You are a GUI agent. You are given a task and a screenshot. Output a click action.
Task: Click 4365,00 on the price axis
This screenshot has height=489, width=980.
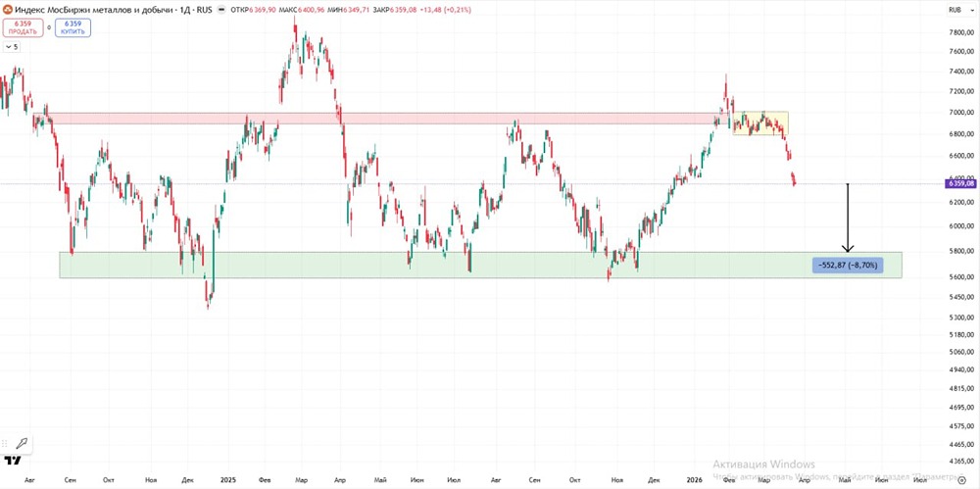click(x=961, y=461)
